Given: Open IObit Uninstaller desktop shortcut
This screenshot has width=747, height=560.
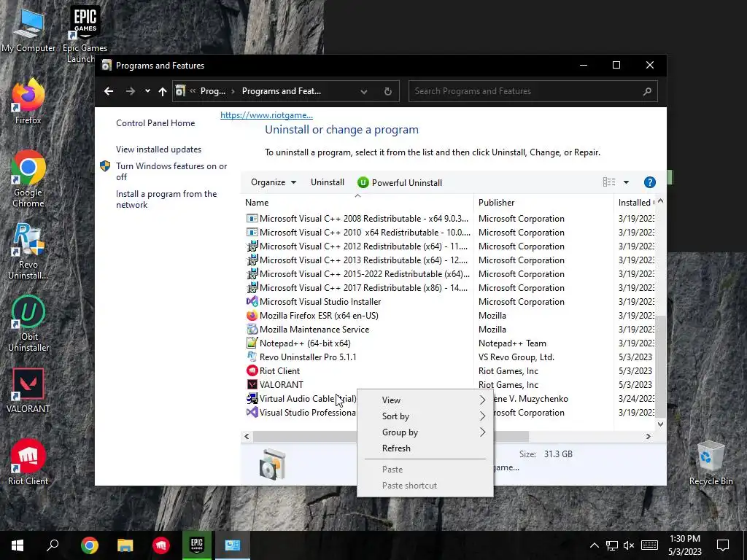Looking at the screenshot, I should (28, 324).
